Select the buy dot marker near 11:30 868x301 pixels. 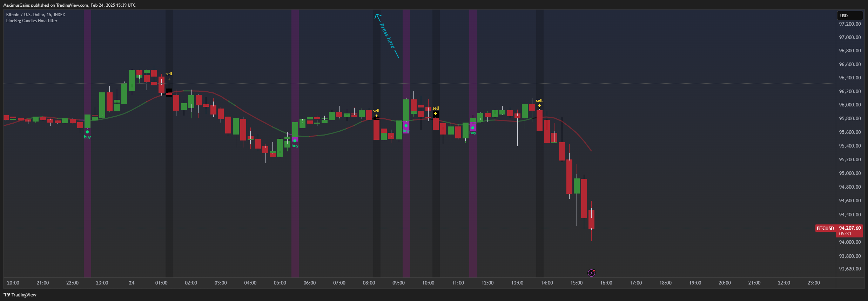(x=472, y=128)
